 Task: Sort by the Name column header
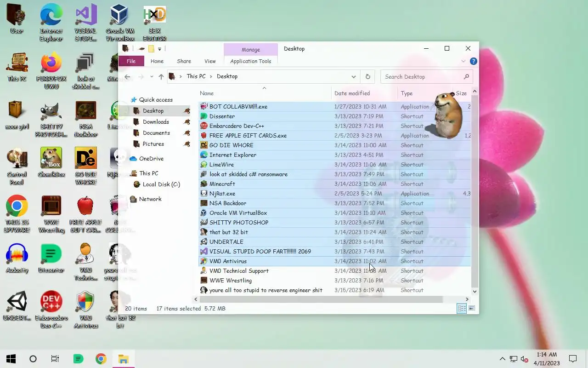click(x=265, y=93)
